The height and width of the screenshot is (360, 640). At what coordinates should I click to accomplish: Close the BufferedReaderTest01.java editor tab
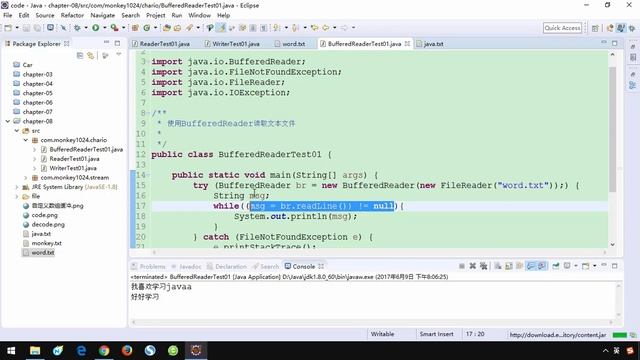[x=407, y=43]
